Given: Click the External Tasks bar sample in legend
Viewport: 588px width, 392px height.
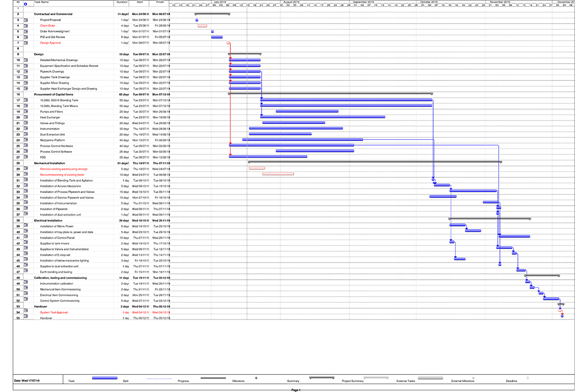Looking at the screenshot, I should click(430, 378).
